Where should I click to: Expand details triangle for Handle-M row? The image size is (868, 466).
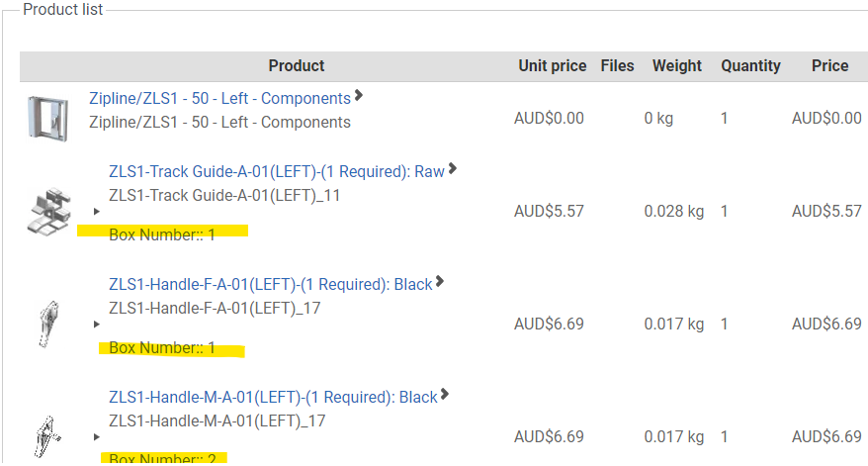tap(97, 437)
